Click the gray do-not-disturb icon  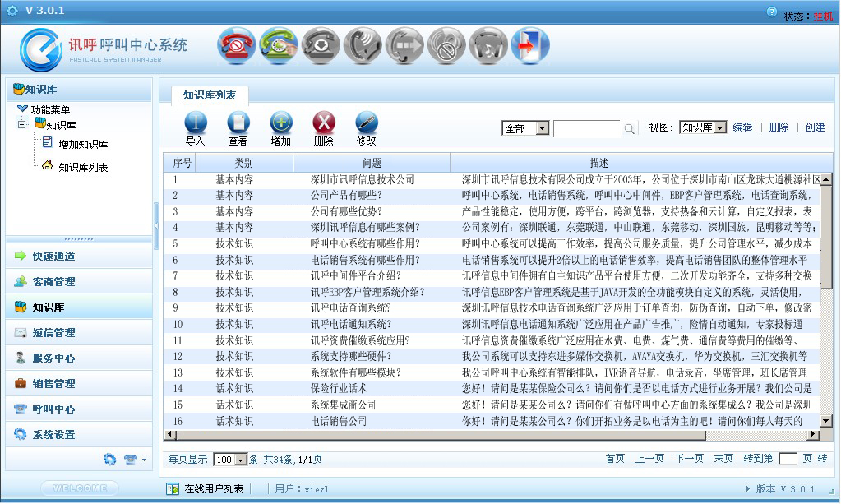click(446, 46)
